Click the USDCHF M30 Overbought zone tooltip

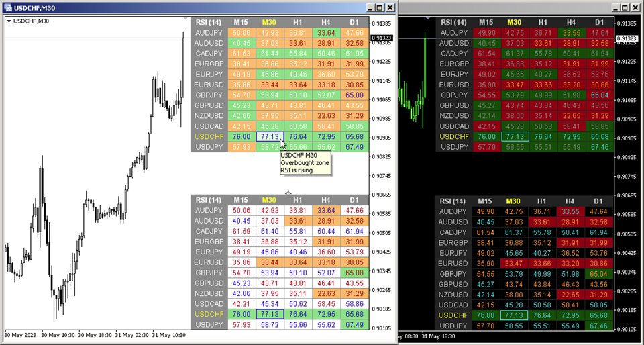[305, 162]
